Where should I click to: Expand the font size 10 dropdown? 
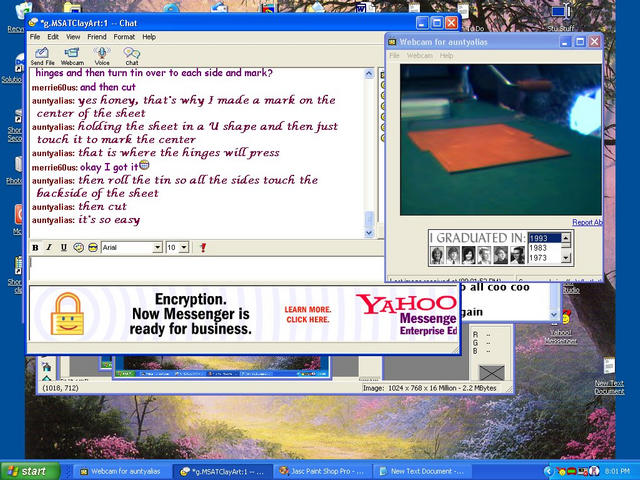[184, 247]
